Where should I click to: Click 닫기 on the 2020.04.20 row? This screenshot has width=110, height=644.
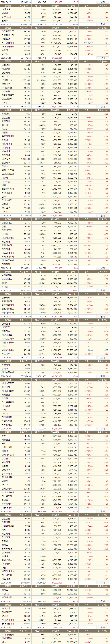102,58
